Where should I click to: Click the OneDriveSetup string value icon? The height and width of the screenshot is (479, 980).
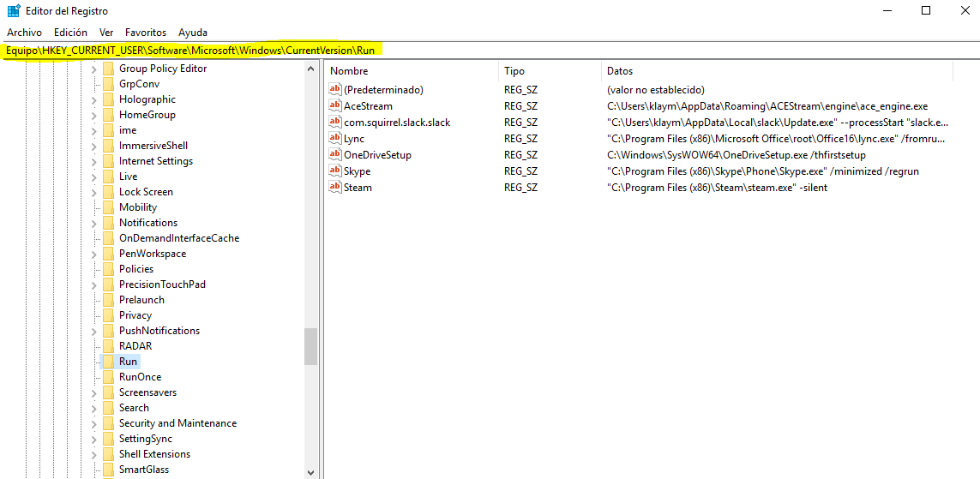click(x=335, y=154)
